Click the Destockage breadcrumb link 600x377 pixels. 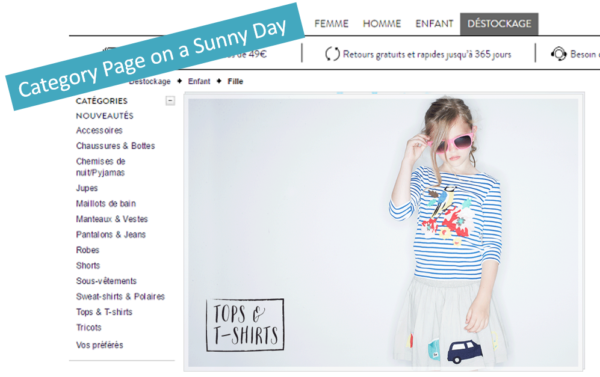pos(150,82)
